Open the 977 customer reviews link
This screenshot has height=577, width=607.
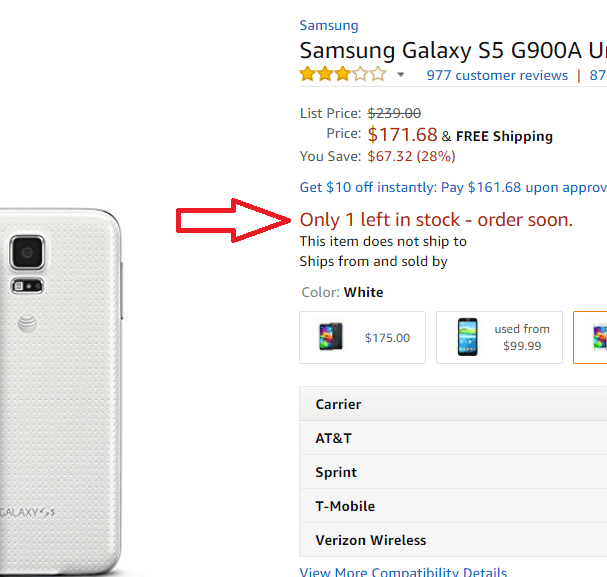click(497, 75)
